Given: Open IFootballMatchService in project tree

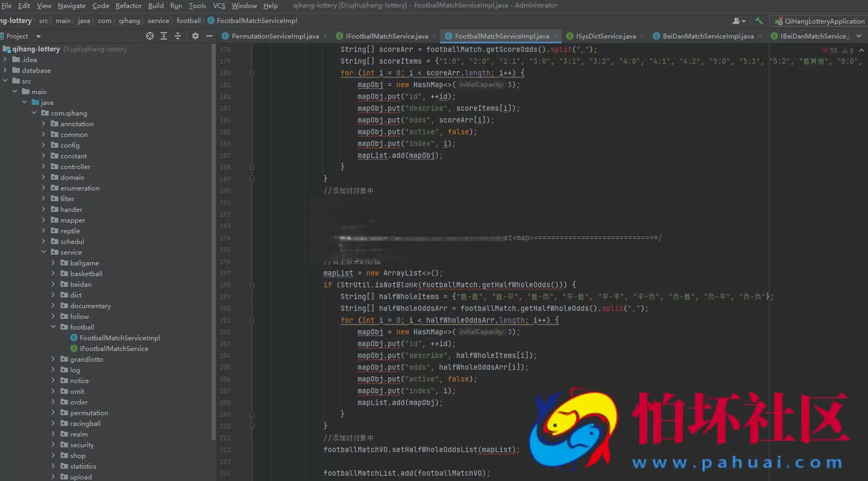Looking at the screenshot, I should [x=114, y=348].
